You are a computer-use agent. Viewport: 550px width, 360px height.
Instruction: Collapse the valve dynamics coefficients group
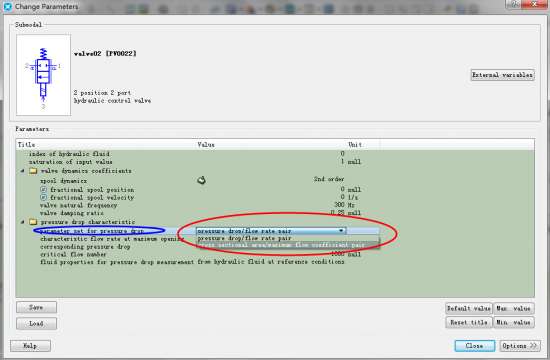click(23, 171)
